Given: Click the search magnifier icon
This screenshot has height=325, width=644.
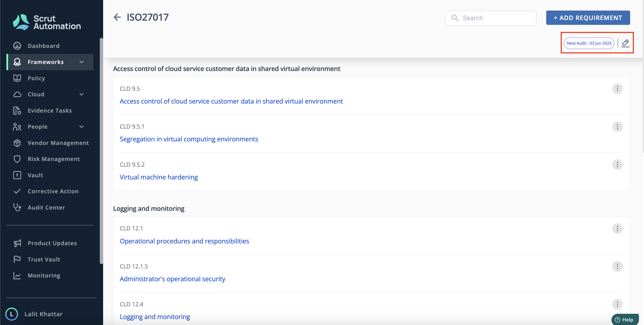Looking at the screenshot, I should pyautogui.click(x=455, y=18).
